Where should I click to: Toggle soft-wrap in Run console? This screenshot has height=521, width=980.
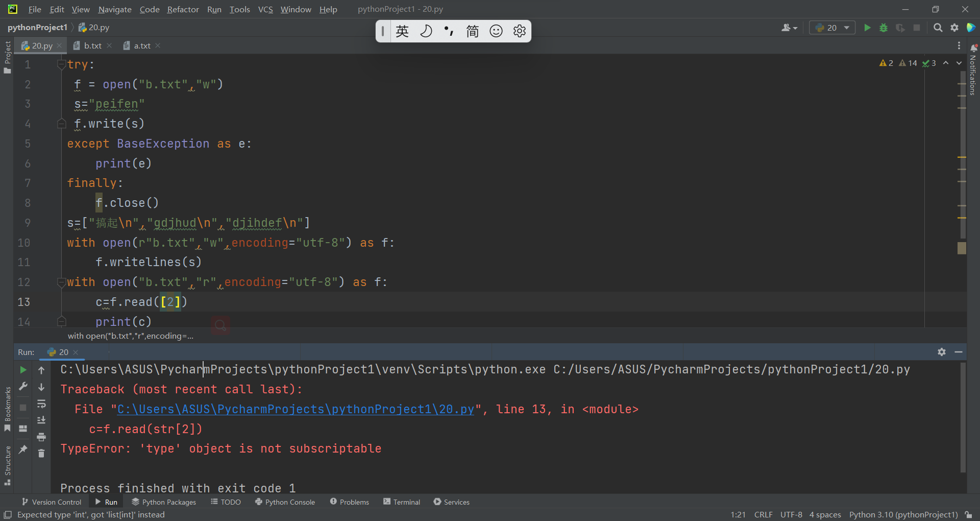(41, 404)
